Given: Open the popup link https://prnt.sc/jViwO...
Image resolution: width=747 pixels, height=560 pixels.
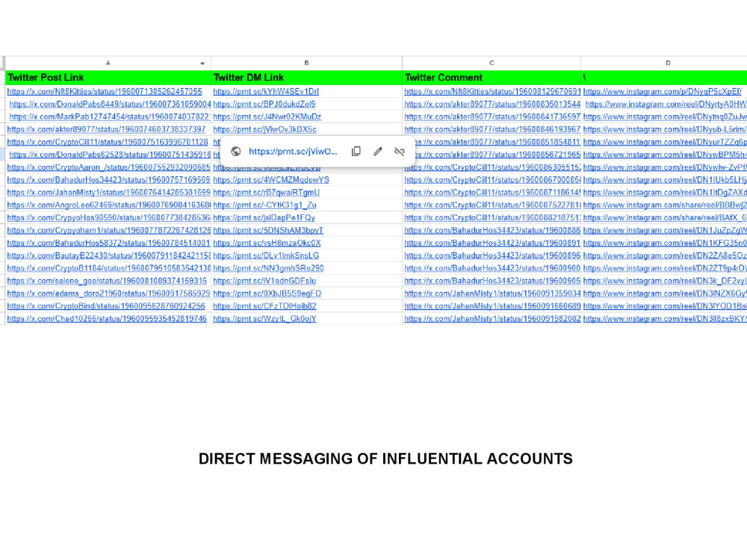Looking at the screenshot, I should tap(293, 152).
